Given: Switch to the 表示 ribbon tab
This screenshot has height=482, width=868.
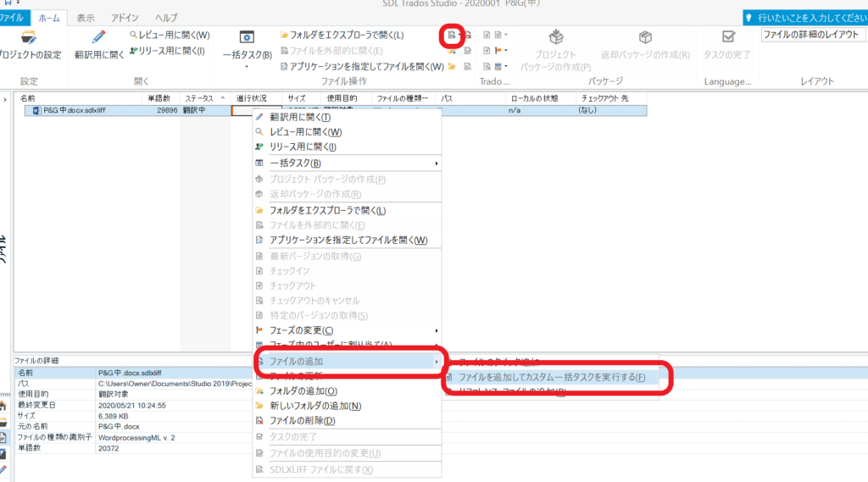Looking at the screenshot, I should tap(86, 18).
